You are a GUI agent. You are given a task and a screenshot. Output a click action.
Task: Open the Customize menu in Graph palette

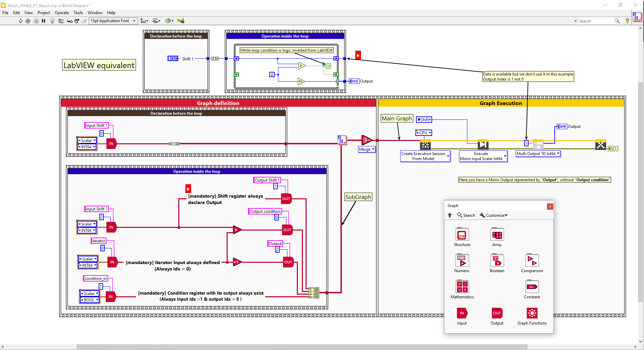(494, 215)
